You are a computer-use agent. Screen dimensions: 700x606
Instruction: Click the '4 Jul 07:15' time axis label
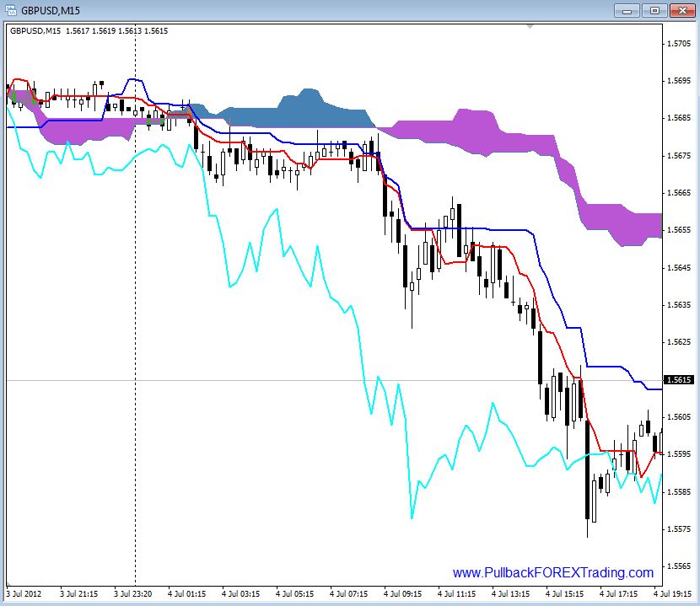[348, 594]
